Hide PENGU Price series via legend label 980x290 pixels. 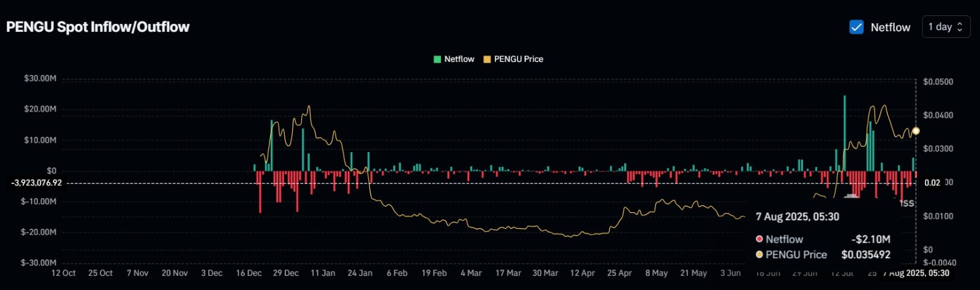point(518,59)
